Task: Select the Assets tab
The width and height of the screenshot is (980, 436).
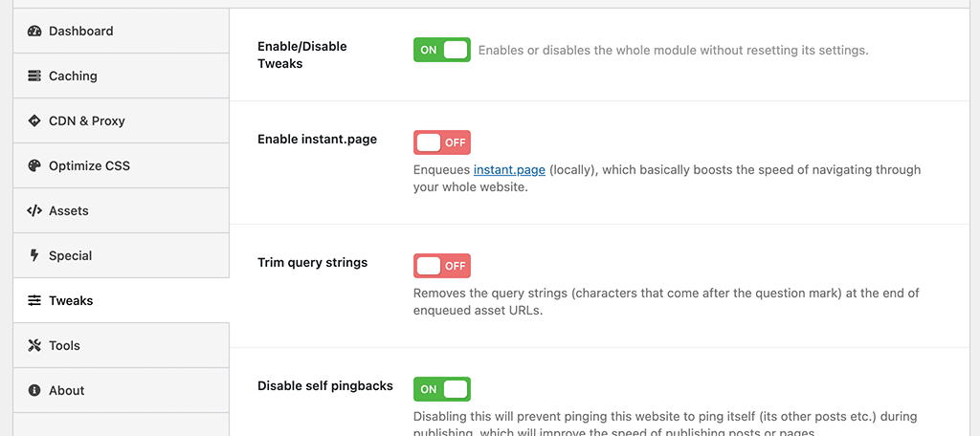Action: coord(122,210)
